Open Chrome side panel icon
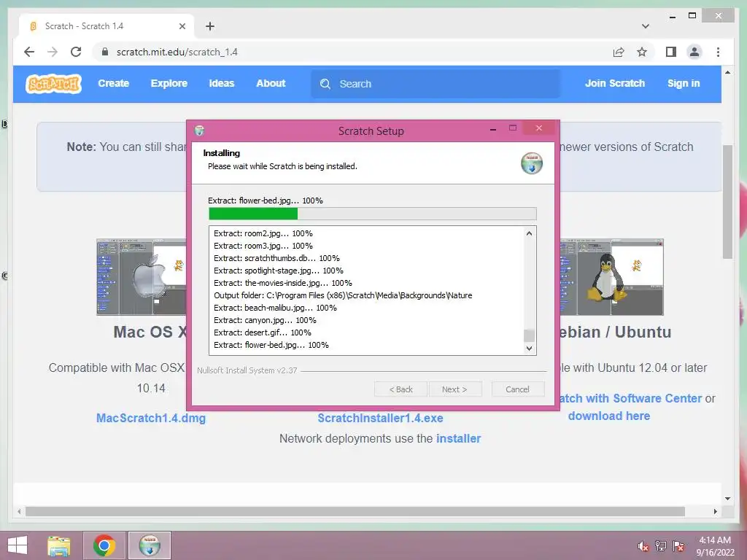The width and height of the screenshot is (747, 560). pos(671,52)
